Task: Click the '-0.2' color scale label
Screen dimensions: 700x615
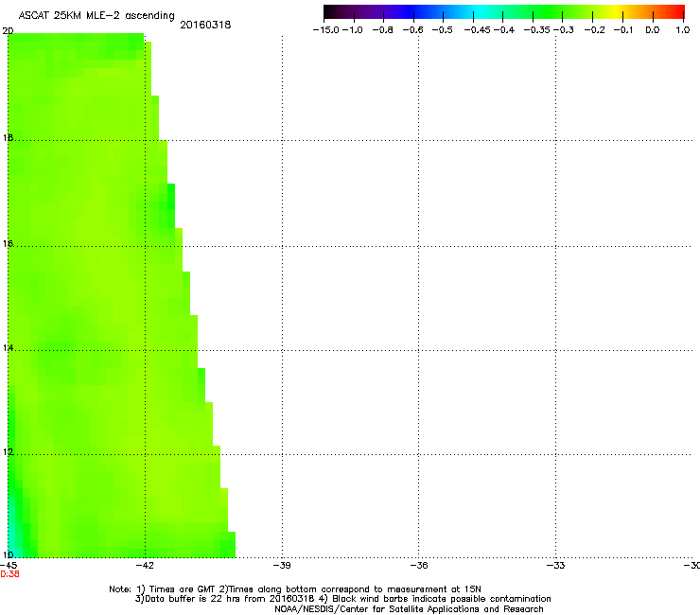Action: [x=595, y=30]
